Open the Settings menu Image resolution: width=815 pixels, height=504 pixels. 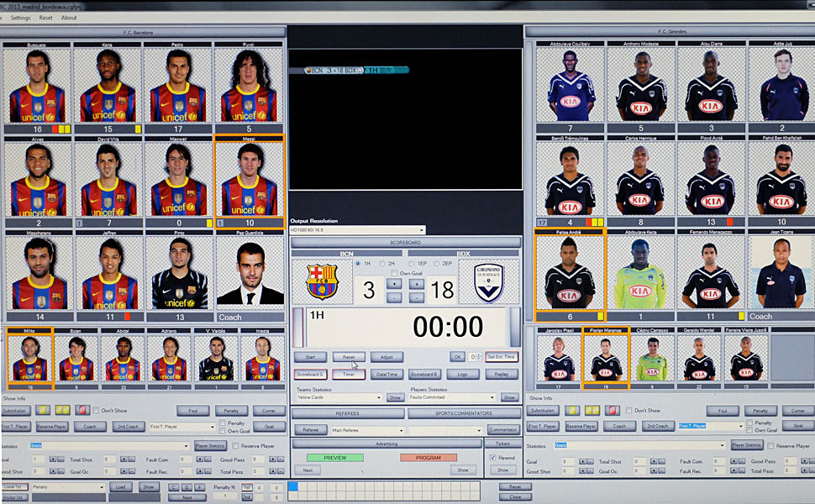click(20, 18)
